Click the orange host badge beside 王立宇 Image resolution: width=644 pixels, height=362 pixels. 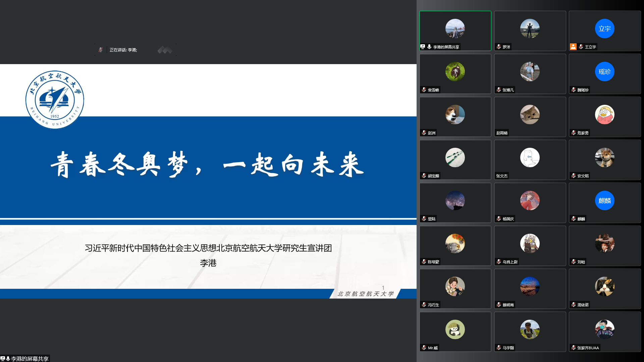573,47
